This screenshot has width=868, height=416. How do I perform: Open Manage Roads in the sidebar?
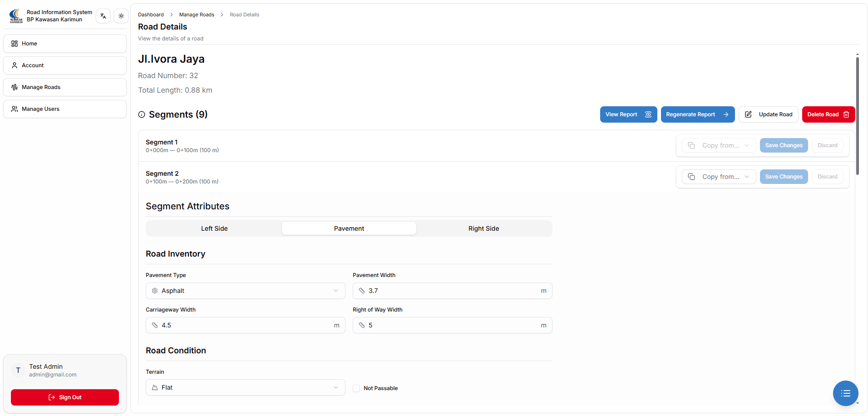[x=65, y=87]
